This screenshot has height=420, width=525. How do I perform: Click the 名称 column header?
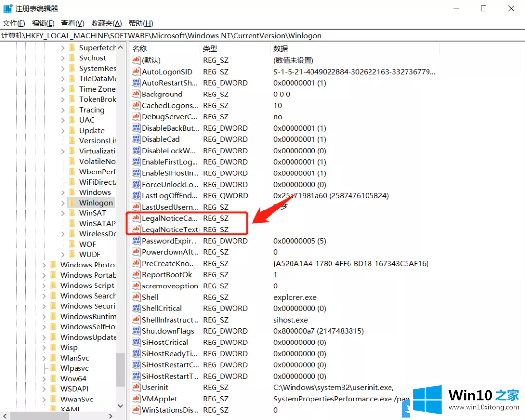(165, 49)
